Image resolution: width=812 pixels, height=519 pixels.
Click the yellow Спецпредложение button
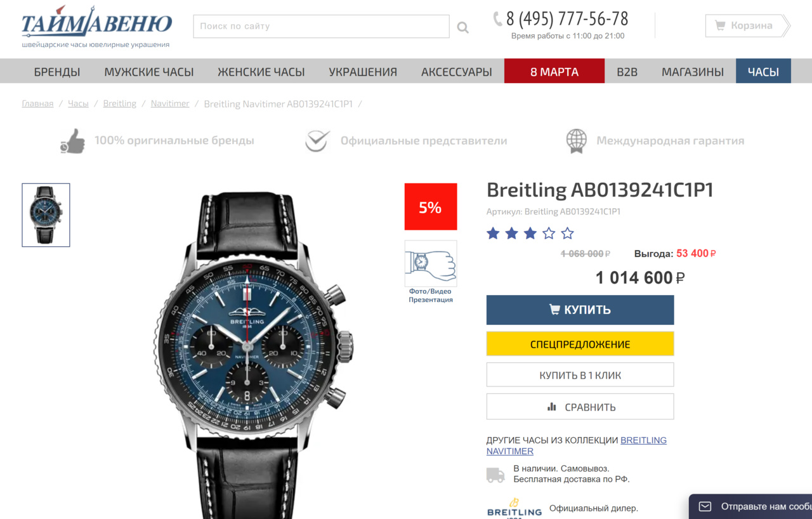click(580, 344)
